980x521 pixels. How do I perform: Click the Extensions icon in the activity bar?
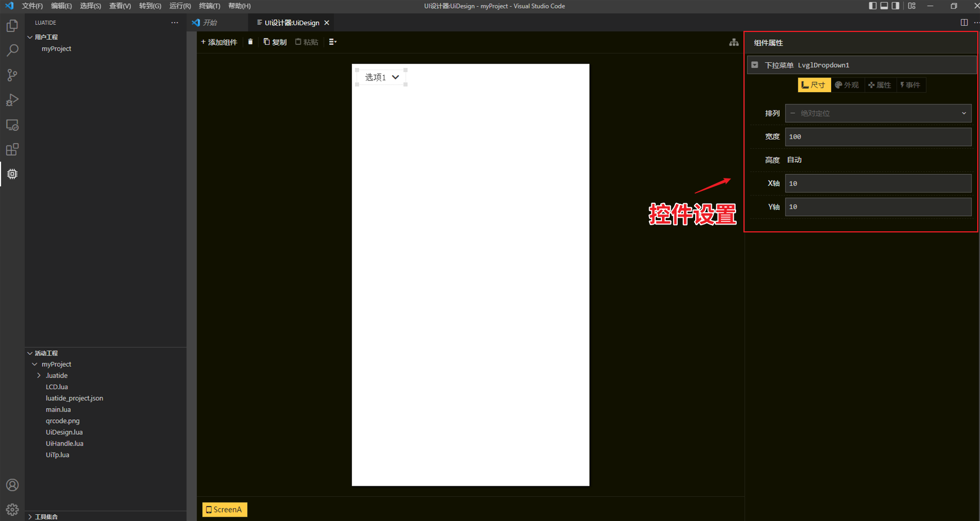[12, 149]
